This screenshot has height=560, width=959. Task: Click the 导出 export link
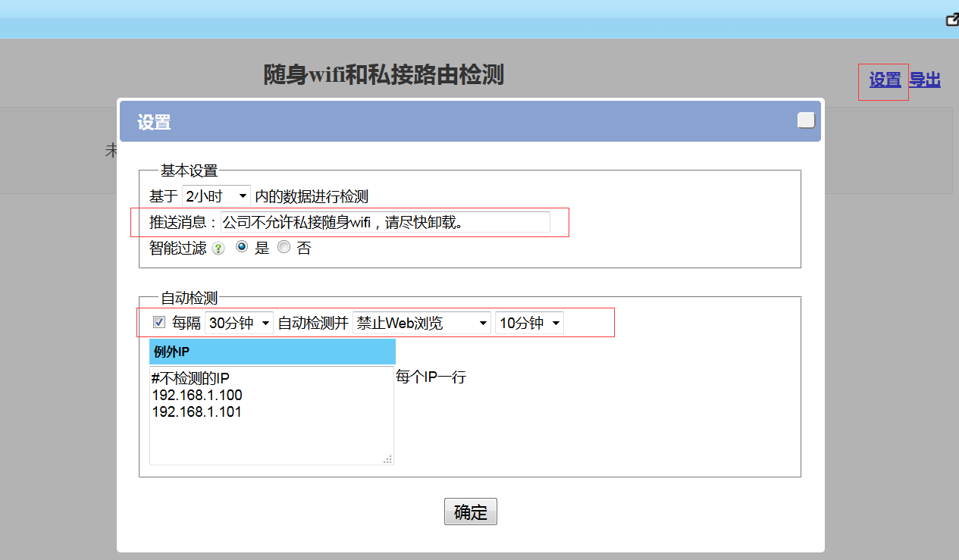pyautogui.click(x=925, y=80)
